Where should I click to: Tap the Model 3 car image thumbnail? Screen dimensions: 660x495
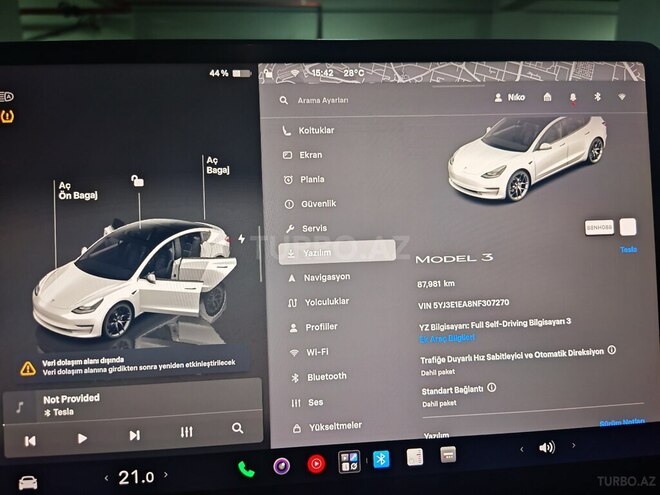(x=528, y=159)
